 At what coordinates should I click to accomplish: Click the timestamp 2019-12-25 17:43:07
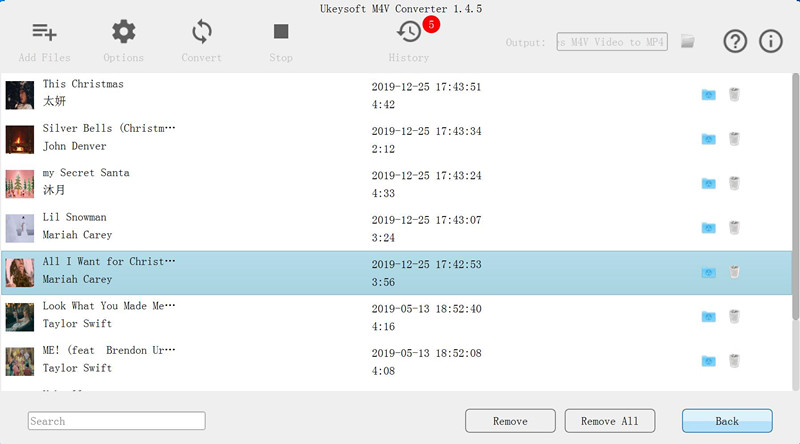point(426,220)
